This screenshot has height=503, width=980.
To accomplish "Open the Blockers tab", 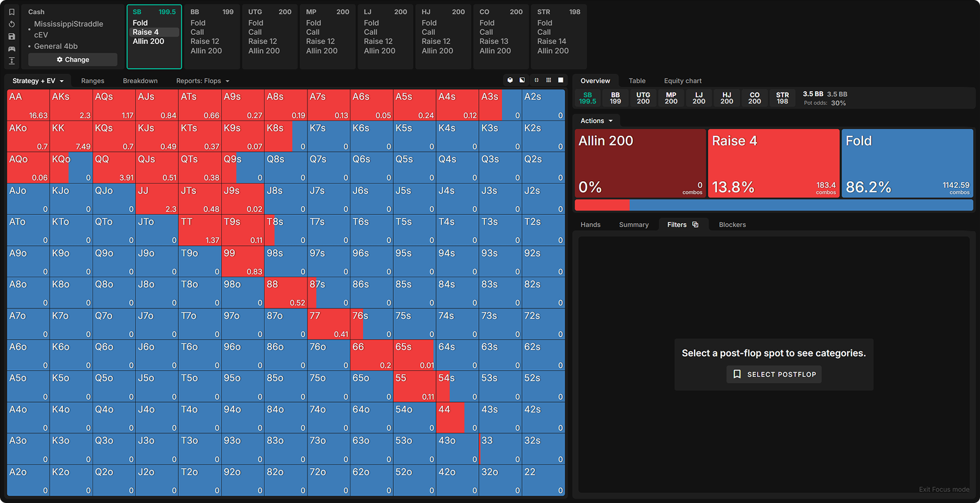I will pyautogui.click(x=732, y=225).
